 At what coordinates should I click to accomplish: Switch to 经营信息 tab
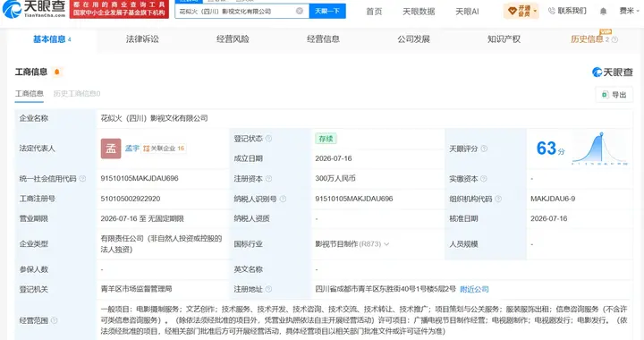(x=323, y=39)
